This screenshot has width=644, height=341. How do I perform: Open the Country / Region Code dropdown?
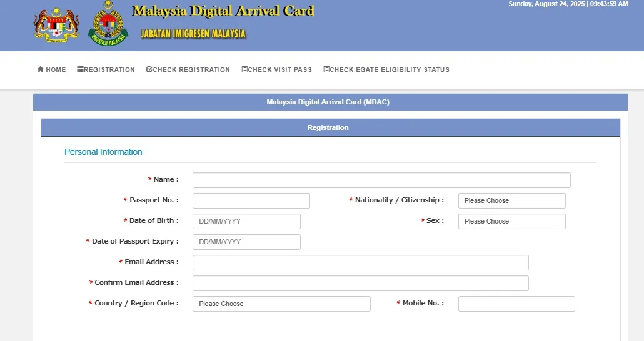281,304
